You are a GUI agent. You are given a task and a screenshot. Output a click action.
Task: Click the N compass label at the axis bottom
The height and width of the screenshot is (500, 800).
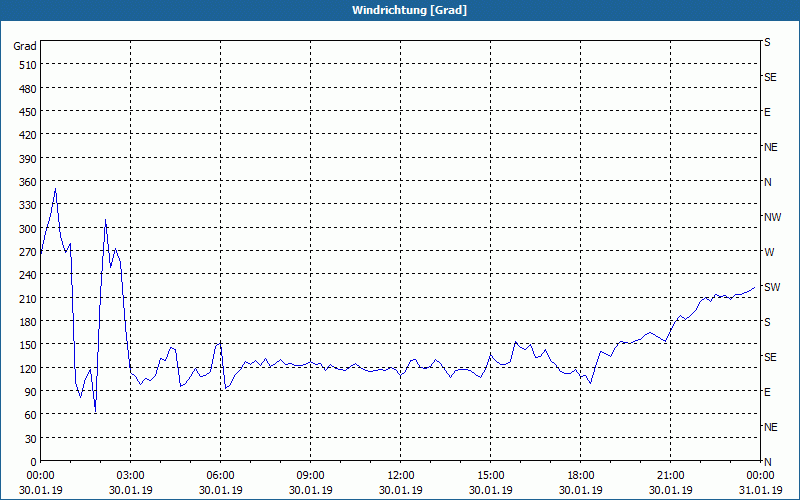point(768,462)
